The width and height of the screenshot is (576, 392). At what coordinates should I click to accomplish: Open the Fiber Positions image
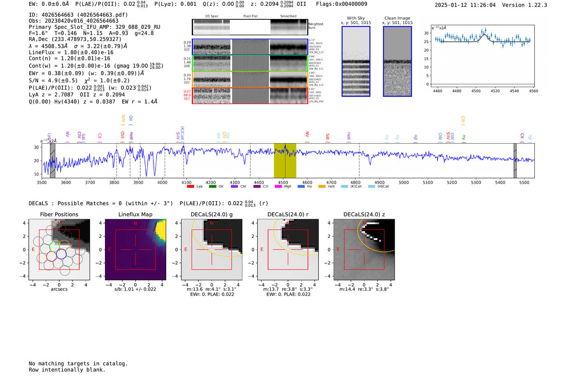(x=59, y=250)
